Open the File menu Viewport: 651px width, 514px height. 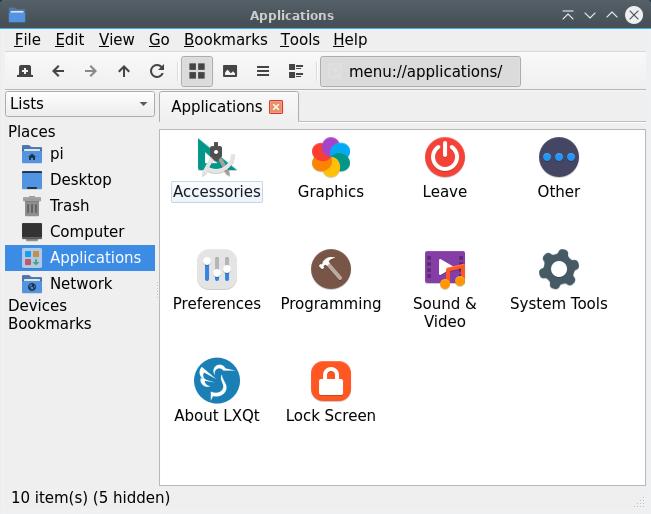point(27,40)
